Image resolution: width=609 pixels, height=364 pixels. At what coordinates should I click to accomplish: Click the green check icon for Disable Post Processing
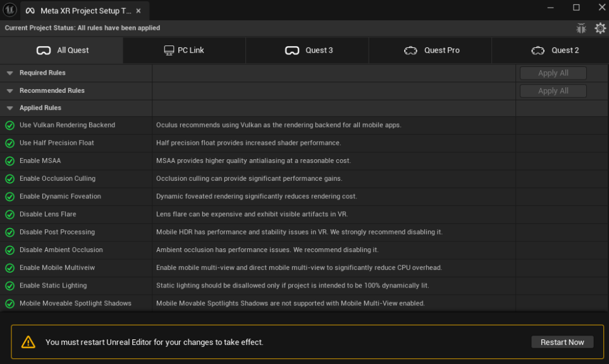tap(9, 233)
